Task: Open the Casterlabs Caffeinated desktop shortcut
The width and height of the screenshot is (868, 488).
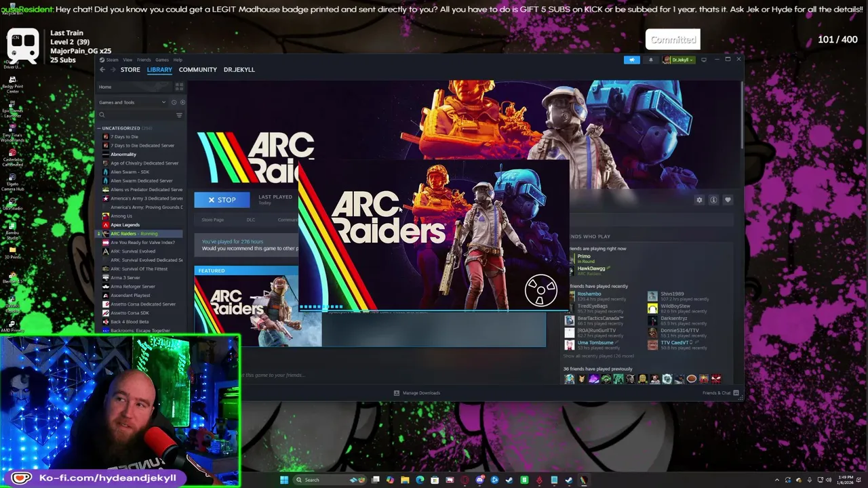Action: point(12,157)
